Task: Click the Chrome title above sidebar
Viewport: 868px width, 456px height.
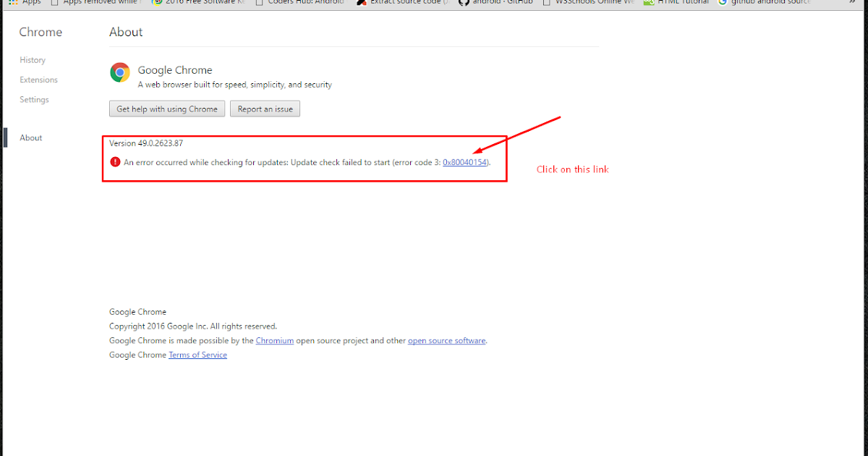Action: coord(41,32)
